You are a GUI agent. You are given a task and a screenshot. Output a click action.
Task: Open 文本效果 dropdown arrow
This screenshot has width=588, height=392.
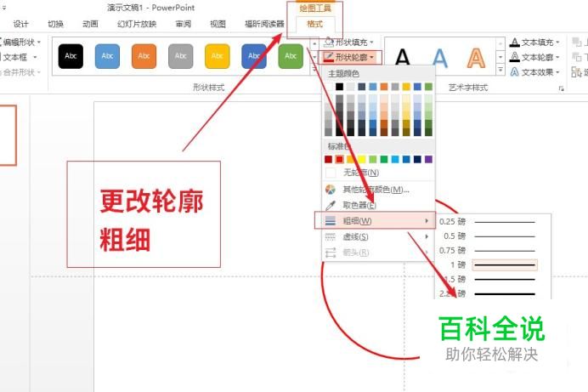click(557, 72)
